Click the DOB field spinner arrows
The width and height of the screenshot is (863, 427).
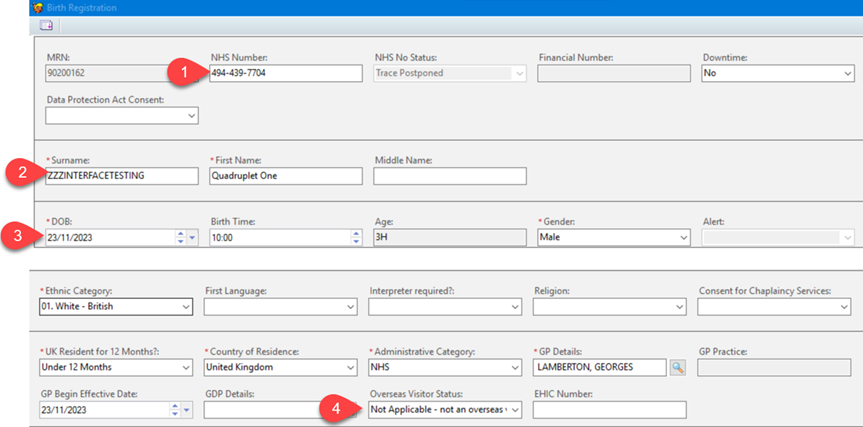(180, 238)
